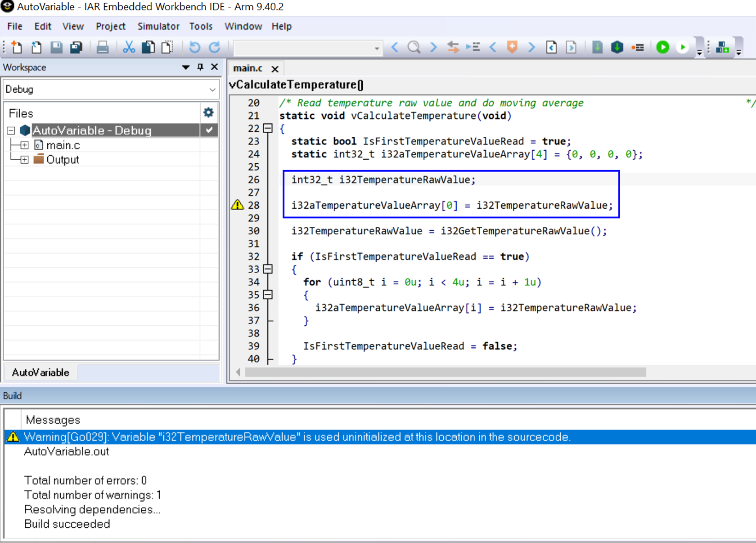Expand the main.c tree node

(24, 145)
